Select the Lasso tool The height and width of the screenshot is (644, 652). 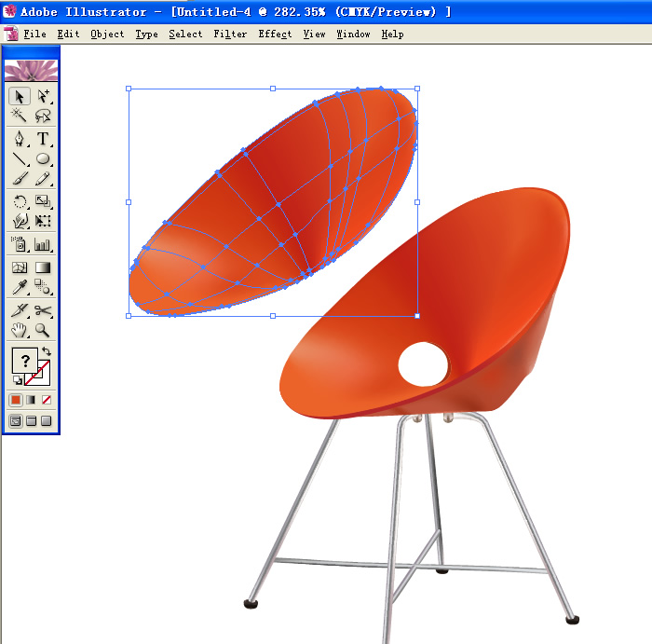(43, 116)
